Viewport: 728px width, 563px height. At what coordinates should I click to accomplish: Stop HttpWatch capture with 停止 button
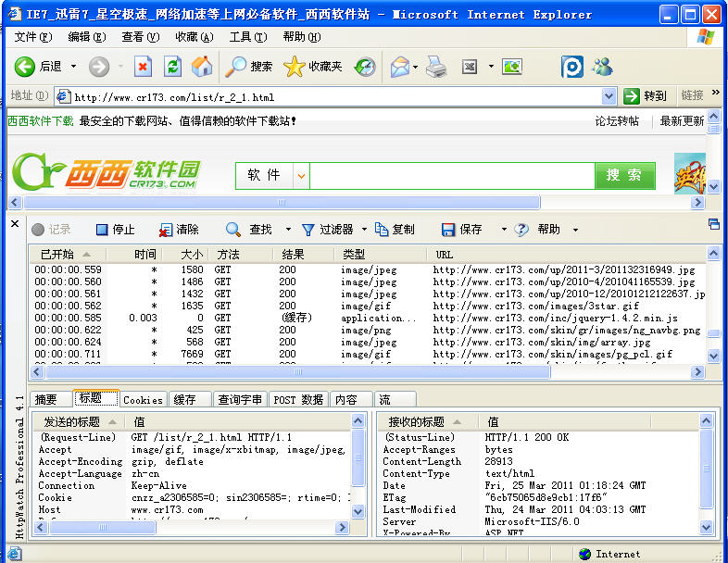tap(115, 230)
